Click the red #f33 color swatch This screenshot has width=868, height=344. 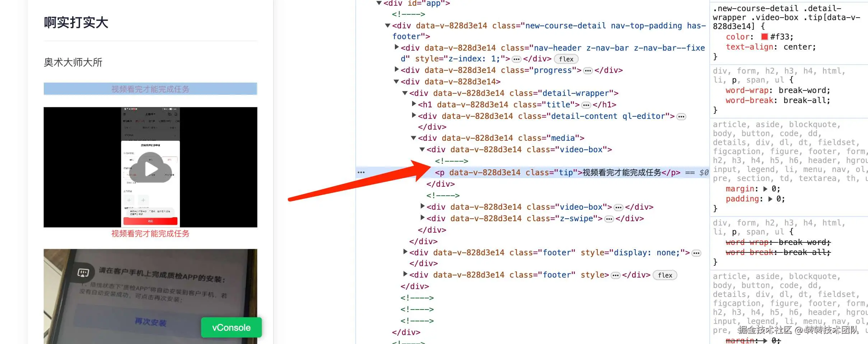coord(764,37)
